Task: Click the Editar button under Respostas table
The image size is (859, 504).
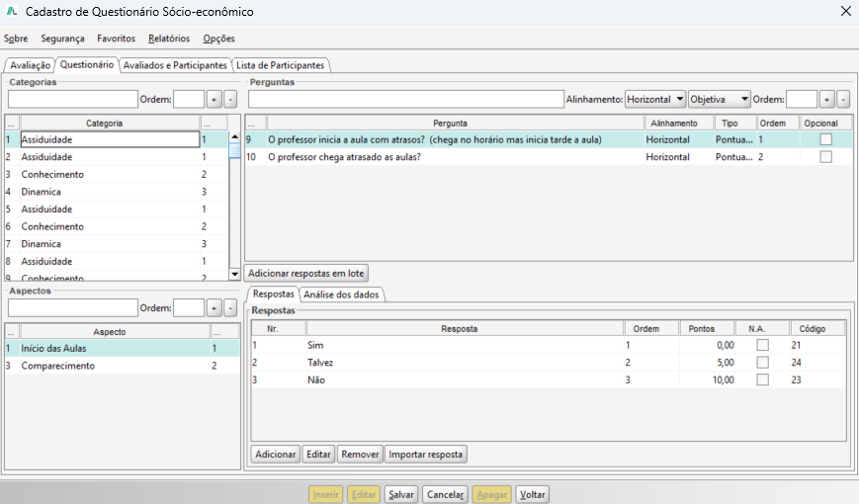Action: [x=318, y=455]
